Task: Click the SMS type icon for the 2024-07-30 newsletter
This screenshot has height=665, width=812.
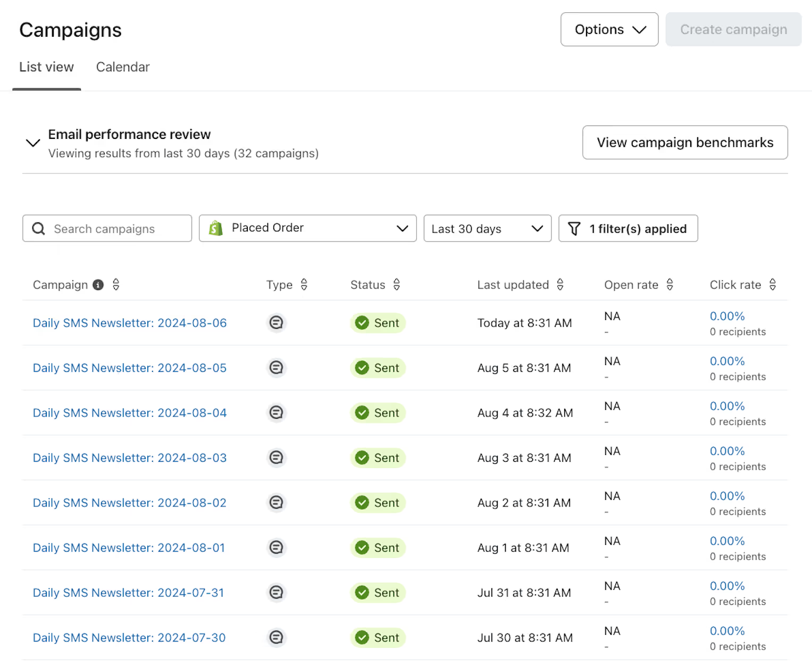Action: [276, 637]
